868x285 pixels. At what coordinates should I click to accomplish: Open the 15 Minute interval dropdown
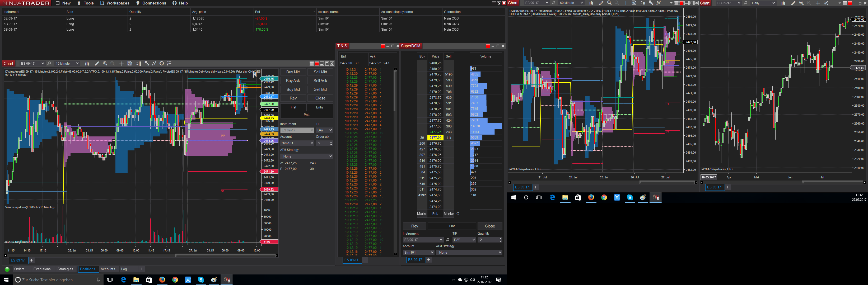(67, 64)
